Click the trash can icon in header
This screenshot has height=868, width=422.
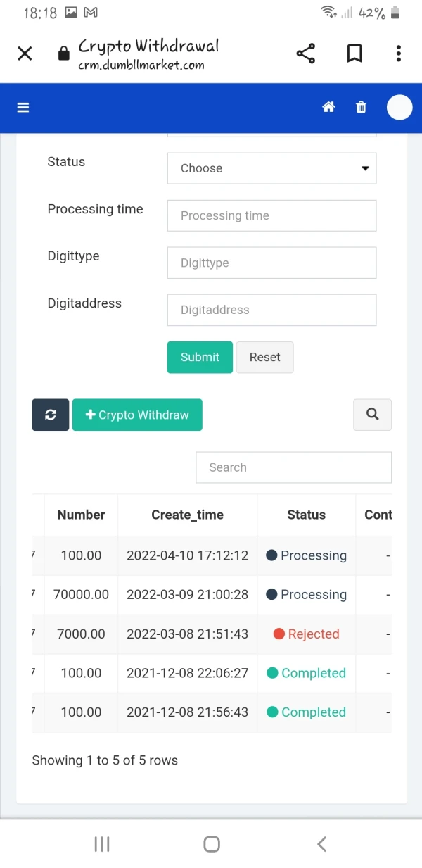click(361, 108)
